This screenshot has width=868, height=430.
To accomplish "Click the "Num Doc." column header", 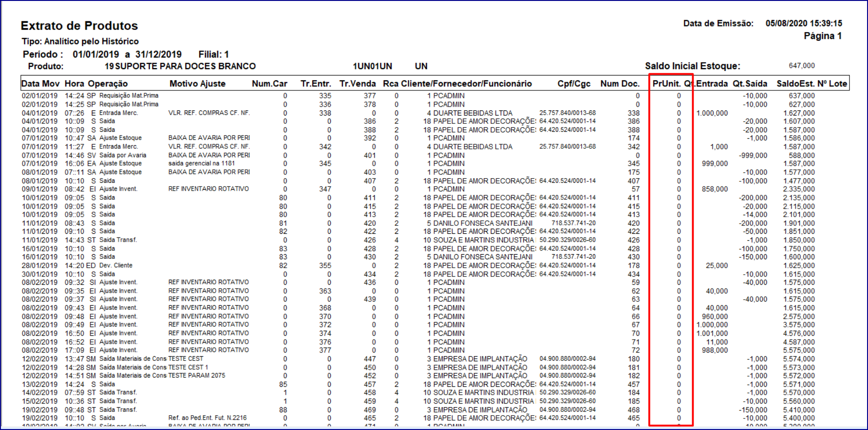I will [620, 83].
